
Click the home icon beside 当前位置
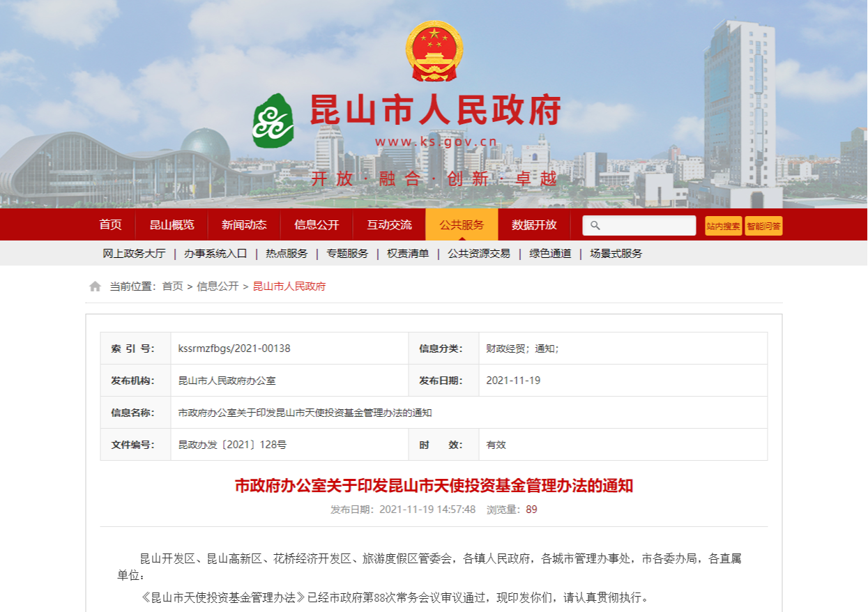click(x=95, y=286)
